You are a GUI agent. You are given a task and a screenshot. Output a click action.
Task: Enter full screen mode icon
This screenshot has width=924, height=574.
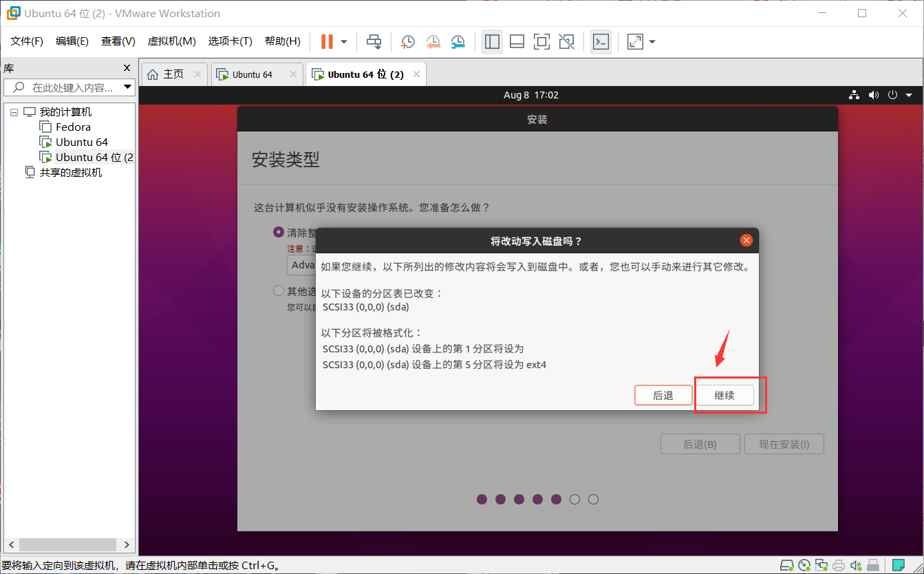click(541, 42)
